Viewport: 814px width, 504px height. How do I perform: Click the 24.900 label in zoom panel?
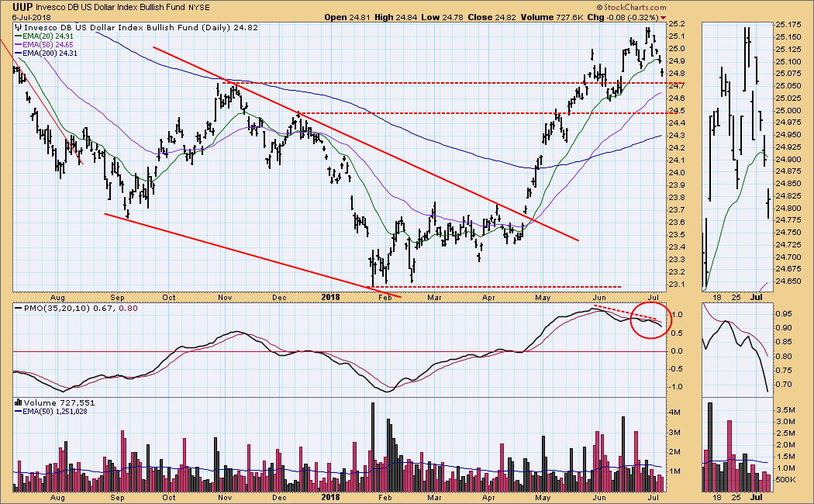[788, 160]
